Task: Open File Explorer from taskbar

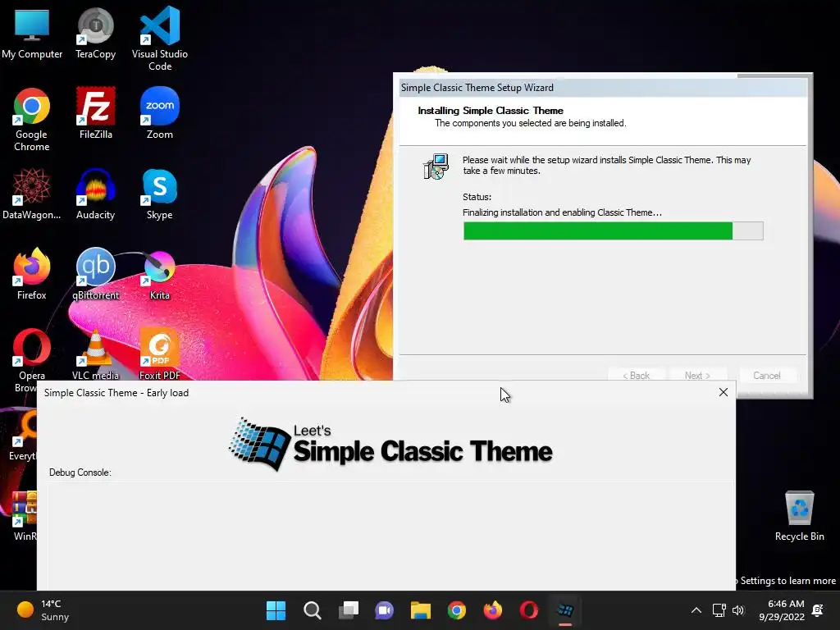Action: [x=421, y=610]
